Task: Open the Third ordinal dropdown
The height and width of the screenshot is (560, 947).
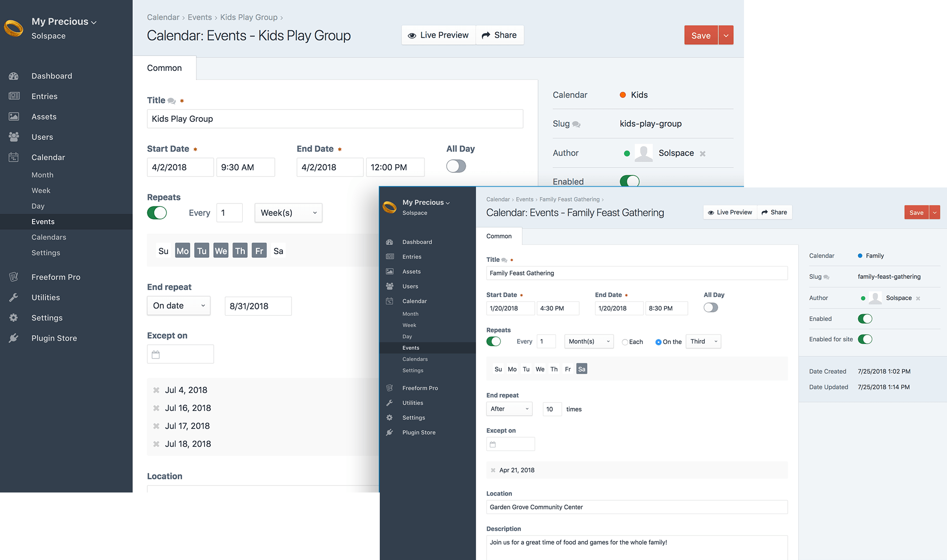Action: coord(703,341)
